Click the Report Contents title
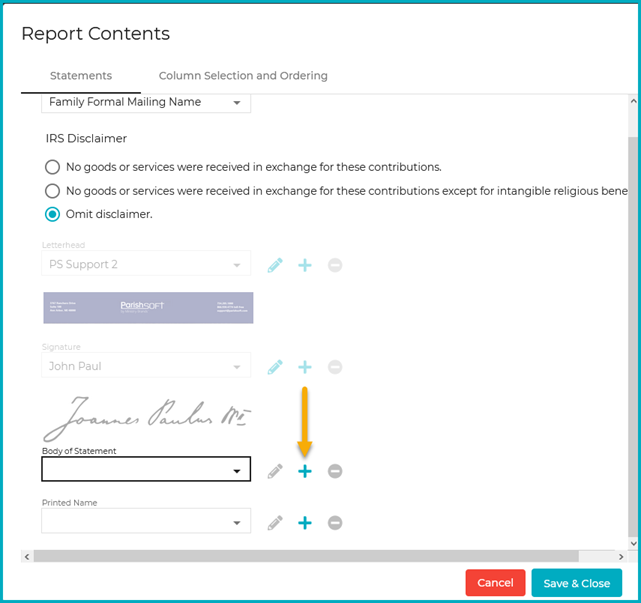The width and height of the screenshot is (641, 603). coord(95,34)
